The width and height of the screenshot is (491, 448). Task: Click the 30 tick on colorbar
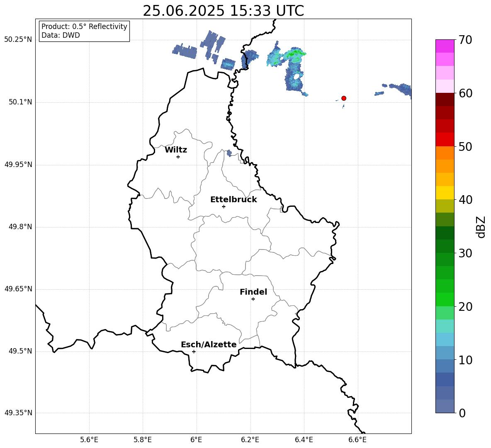point(465,253)
